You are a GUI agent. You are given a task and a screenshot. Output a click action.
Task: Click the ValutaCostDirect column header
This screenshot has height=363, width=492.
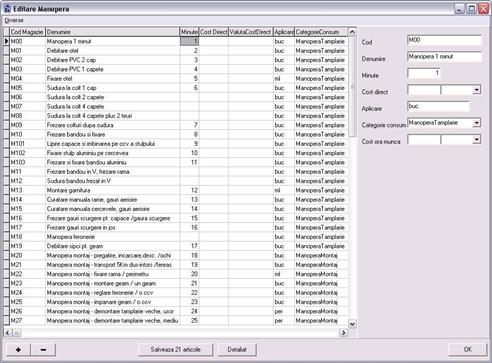pos(251,32)
